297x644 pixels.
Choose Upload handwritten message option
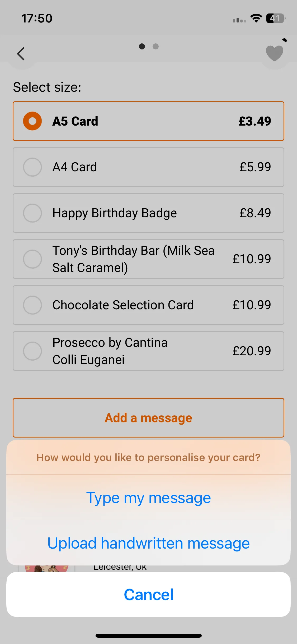(x=148, y=543)
